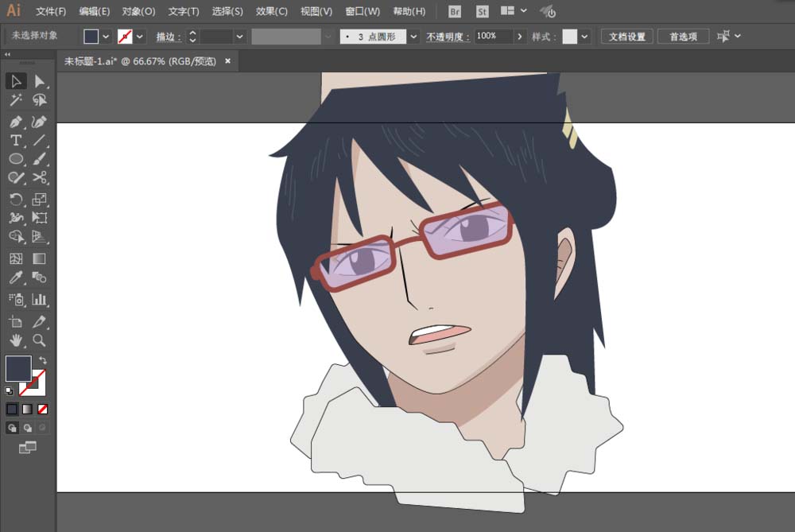Select the Curvature tool
Screen dimensions: 795x532
(39, 122)
